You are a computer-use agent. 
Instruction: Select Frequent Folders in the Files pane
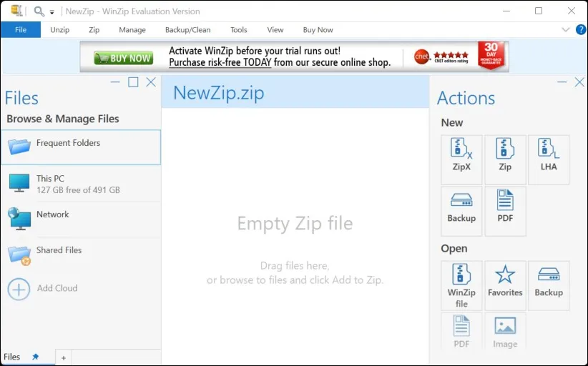[x=81, y=147]
